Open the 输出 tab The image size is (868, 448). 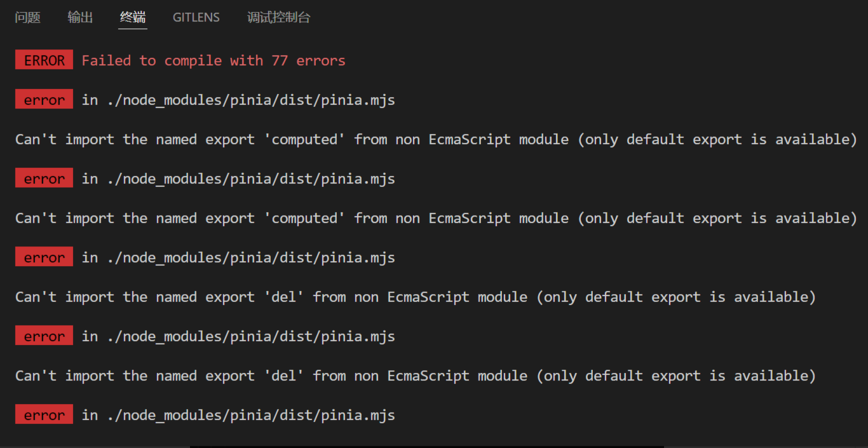[80, 18]
